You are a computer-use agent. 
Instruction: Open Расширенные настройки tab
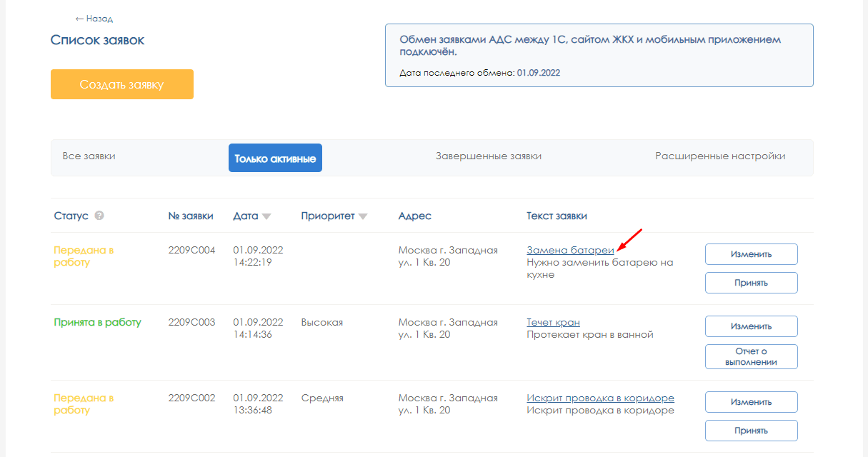pos(719,156)
